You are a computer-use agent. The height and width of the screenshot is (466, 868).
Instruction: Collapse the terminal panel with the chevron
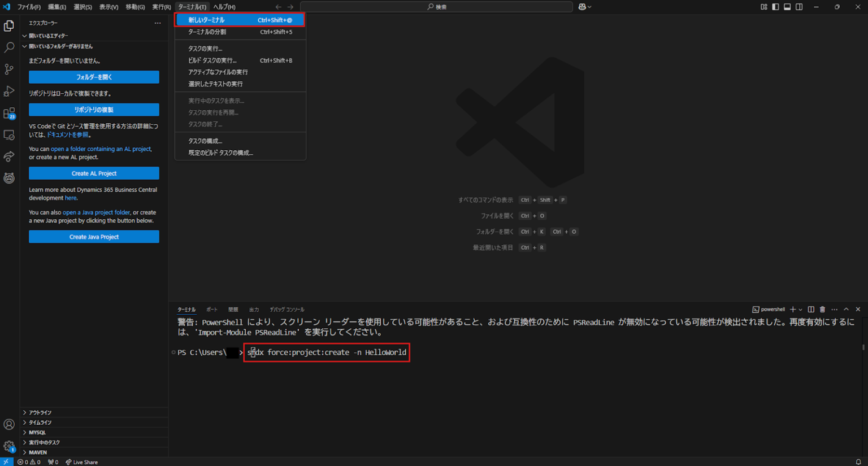(x=846, y=309)
